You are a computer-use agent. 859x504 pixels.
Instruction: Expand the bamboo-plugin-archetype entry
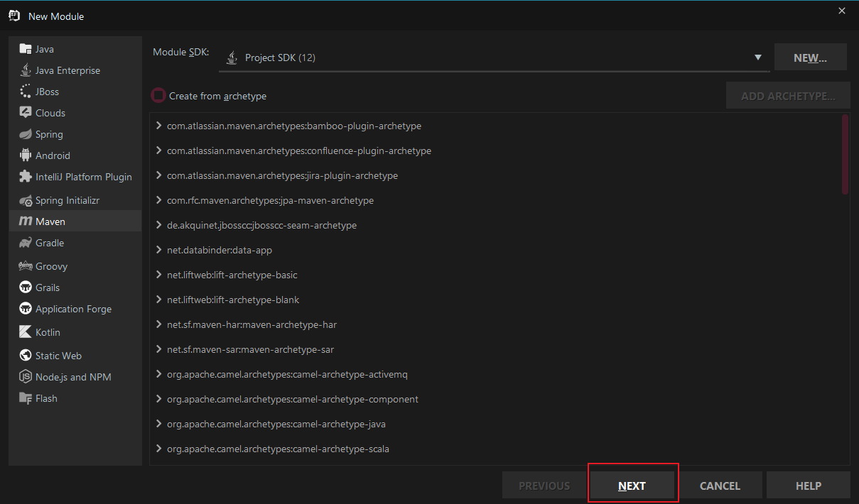pyautogui.click(x=159, y=126)
